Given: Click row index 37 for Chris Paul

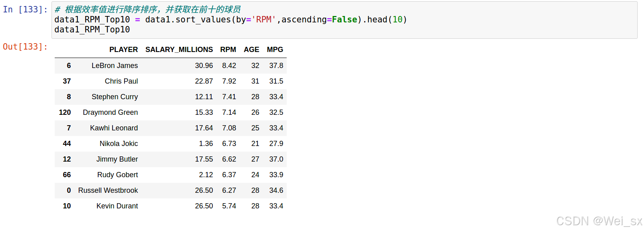Looking at the screenshot, I should click(x=67, y=81).
